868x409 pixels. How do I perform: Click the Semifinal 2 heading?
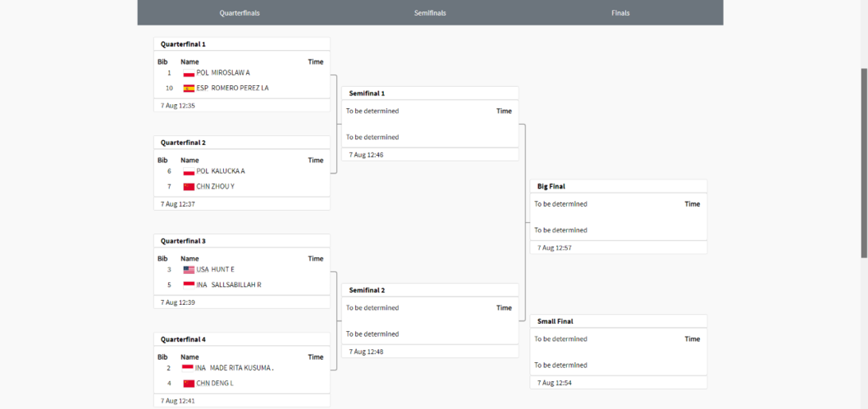(x=367, y=290)
